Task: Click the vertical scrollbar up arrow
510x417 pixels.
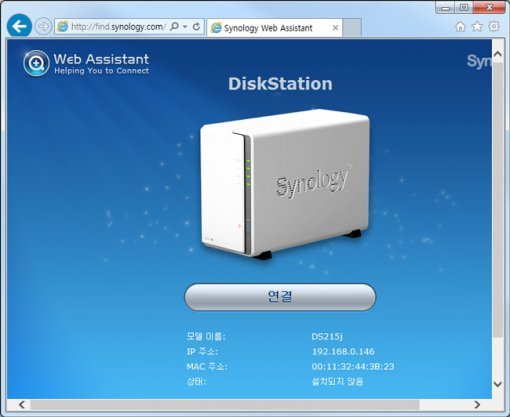Action: click(498, 54)
